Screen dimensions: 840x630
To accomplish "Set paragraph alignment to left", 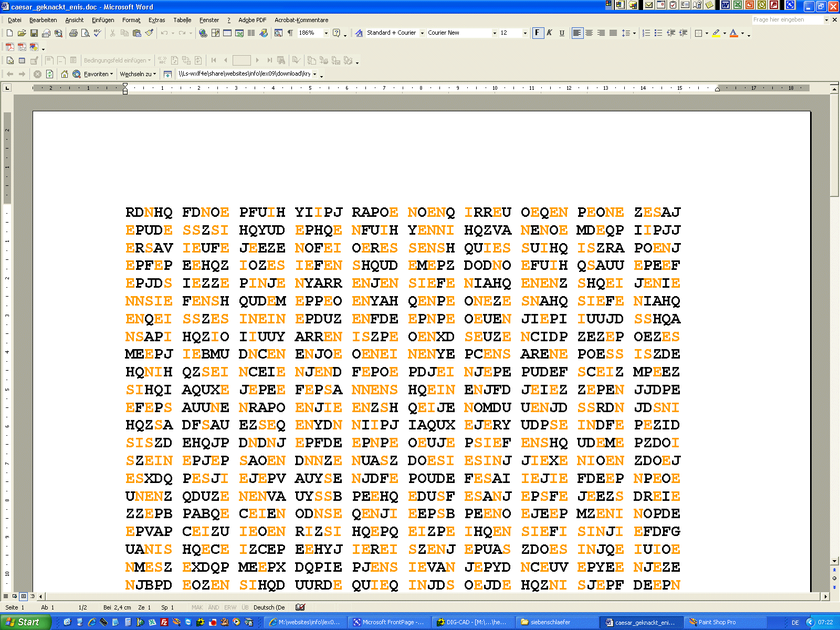I will coord(577,33).
